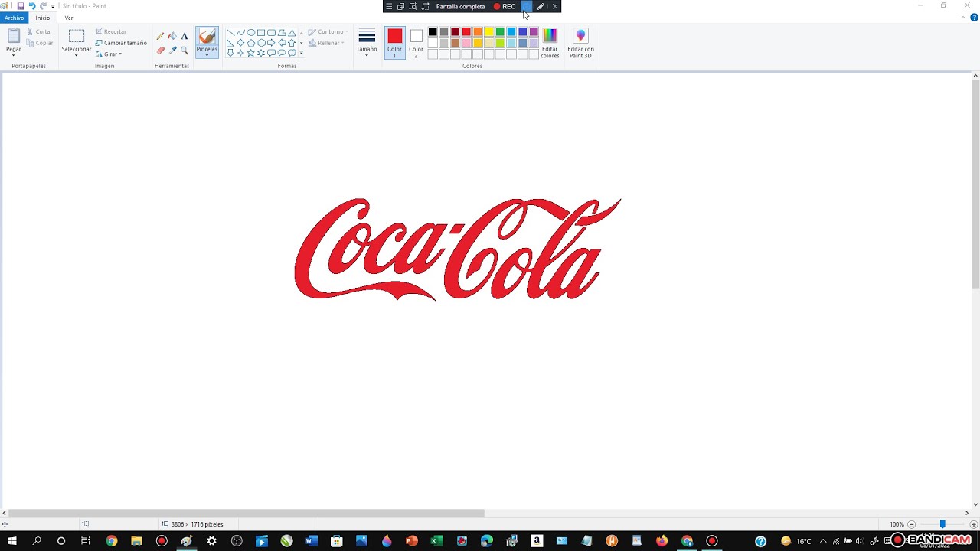Pick the black color swatch

[433, 31]
